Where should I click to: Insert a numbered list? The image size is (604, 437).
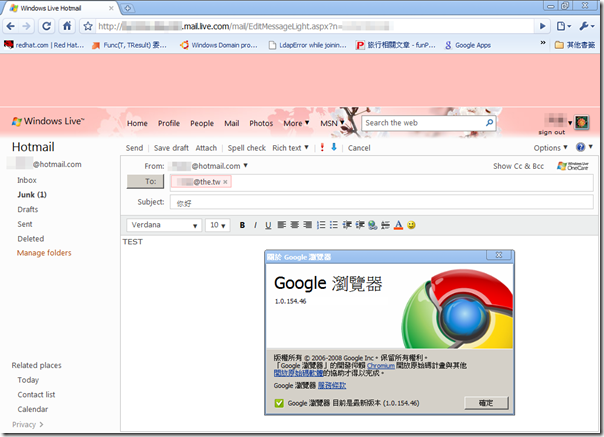point(321,225)
